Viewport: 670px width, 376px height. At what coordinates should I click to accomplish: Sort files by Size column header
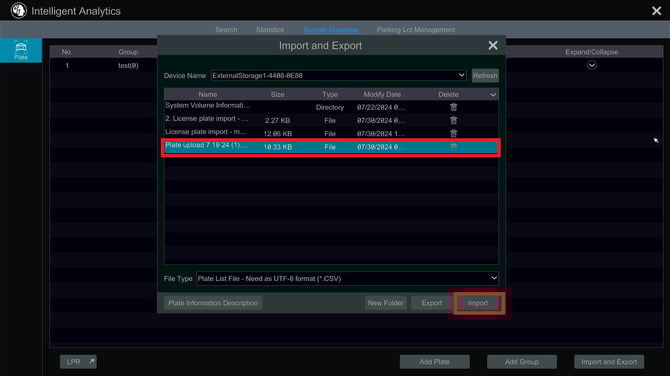pos(277,94)
